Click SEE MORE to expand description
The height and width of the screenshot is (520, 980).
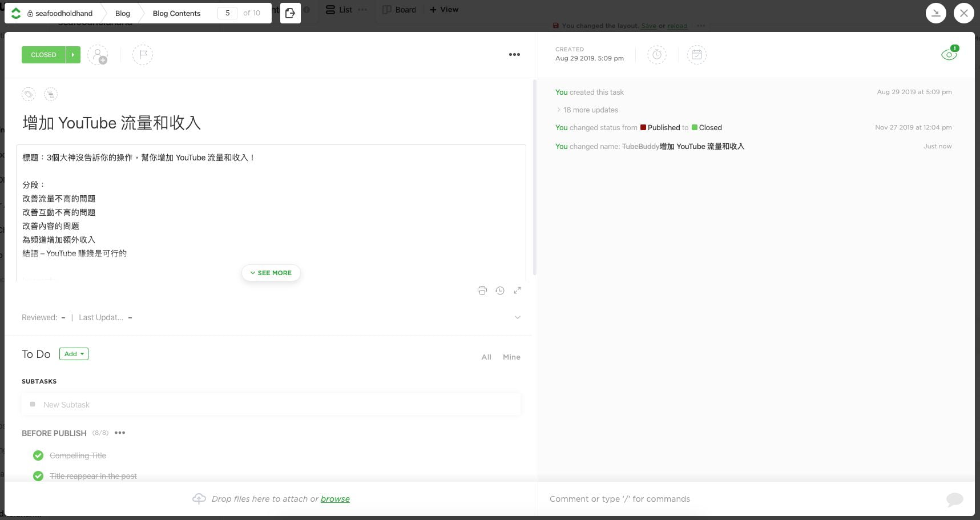coord(271,273)
